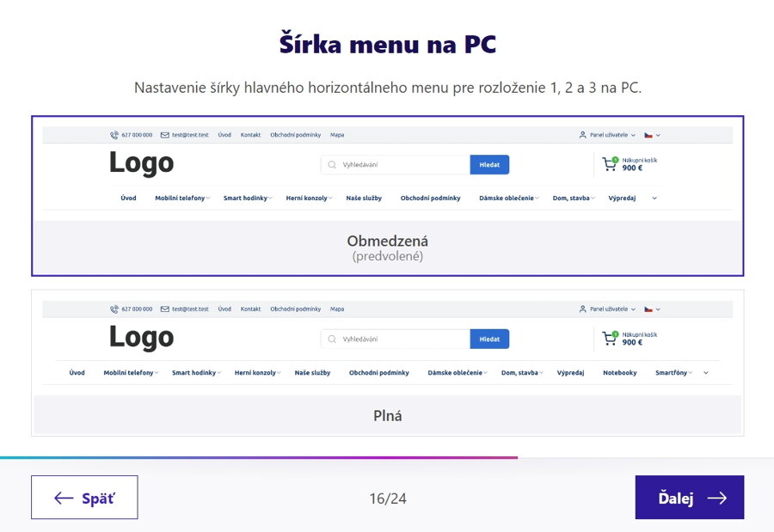Click the user icon in the Plná preview
774x532 pixels.
[x=582, y=309]
